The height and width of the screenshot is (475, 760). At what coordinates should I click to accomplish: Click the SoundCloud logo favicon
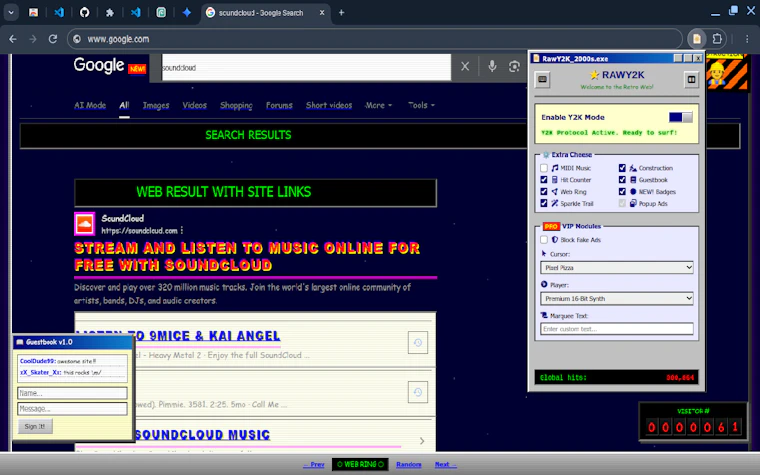[x=84, y=223]
